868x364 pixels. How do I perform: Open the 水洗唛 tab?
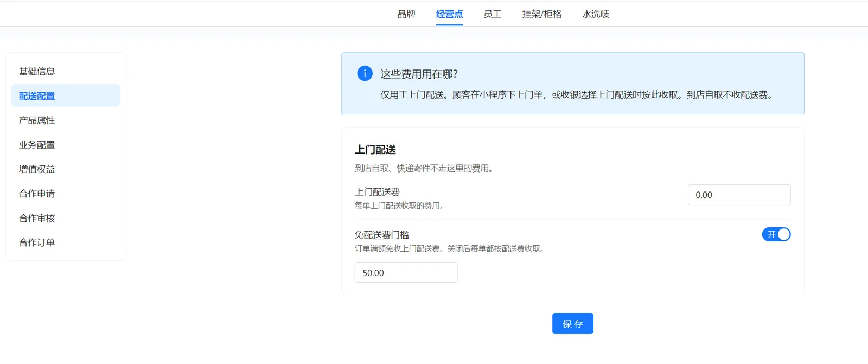coord(596,14)
